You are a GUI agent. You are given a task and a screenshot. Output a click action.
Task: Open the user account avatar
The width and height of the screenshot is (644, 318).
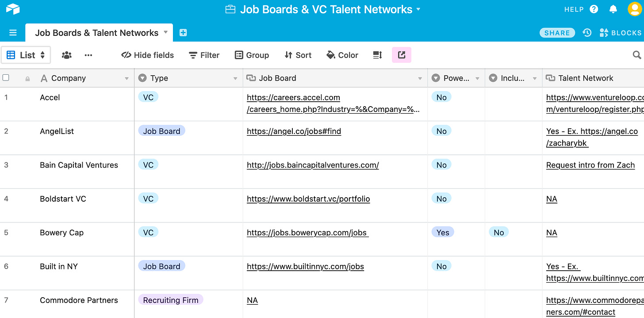pyautogui.click(x=635, y=9)
